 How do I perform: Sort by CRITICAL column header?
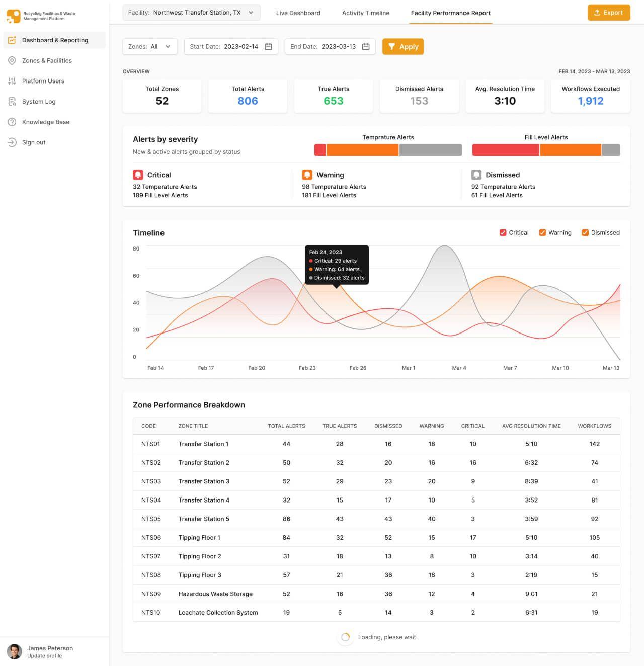coord(473,426)
